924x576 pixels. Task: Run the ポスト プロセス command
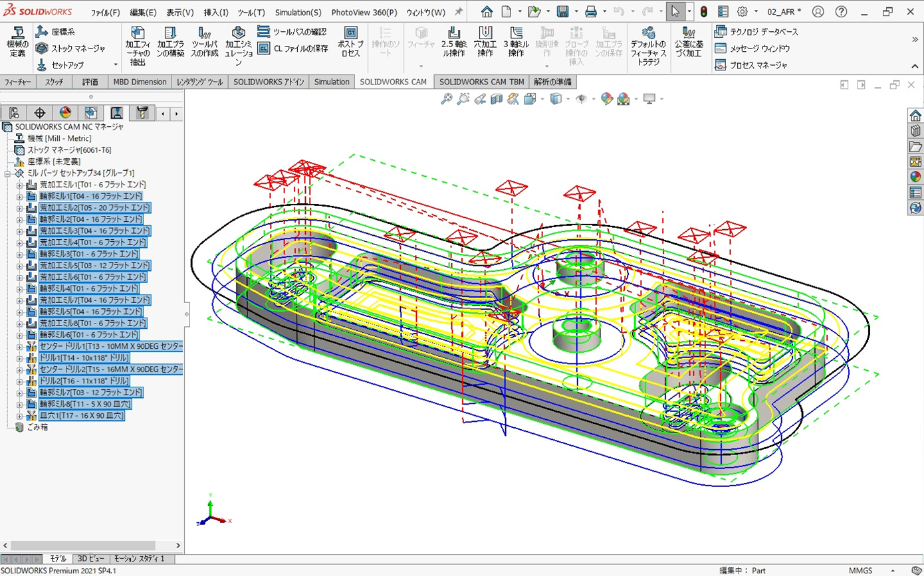tap(350, 42)
